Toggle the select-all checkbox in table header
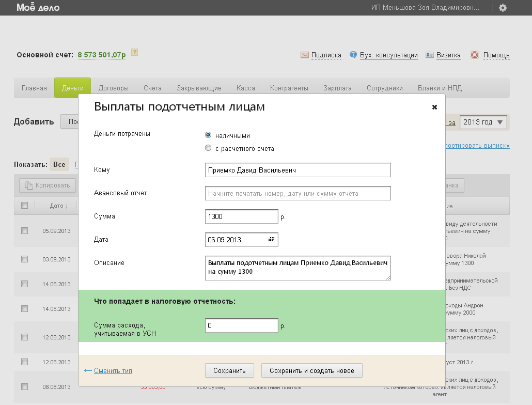Image resolution: width=532 pixels, height=405 pixels. [x=24, y=206]
